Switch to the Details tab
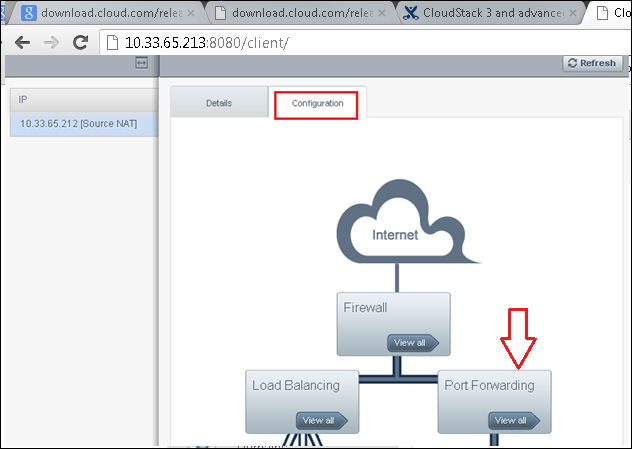This screenshot has width=632, height=449. pos(219,103)
